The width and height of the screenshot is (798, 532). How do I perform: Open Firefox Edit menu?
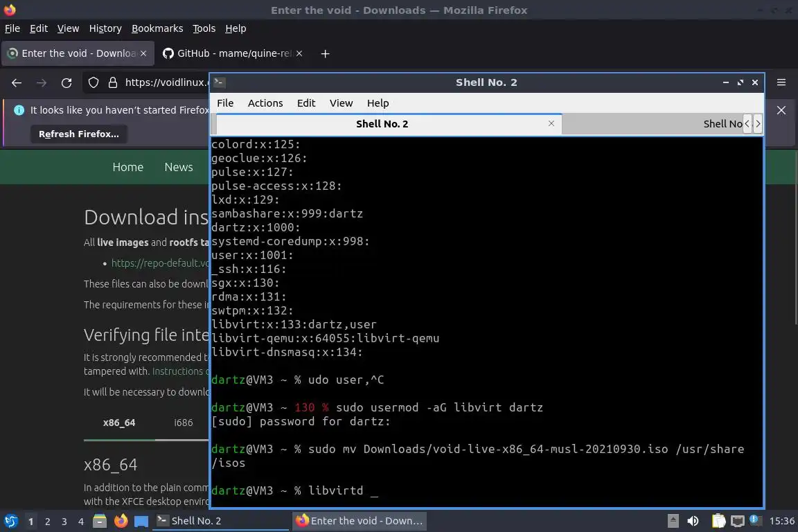click(x=39, y=28)
